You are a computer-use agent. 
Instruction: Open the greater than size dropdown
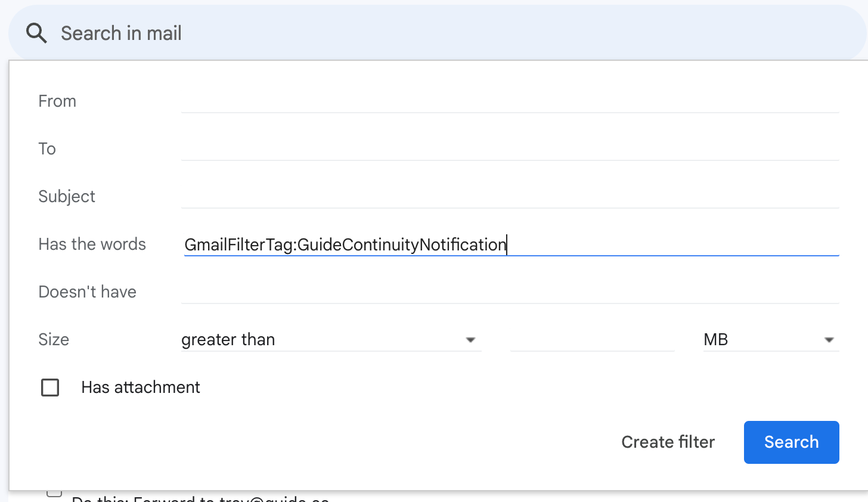pyautogui.click(x=331, y=339)
